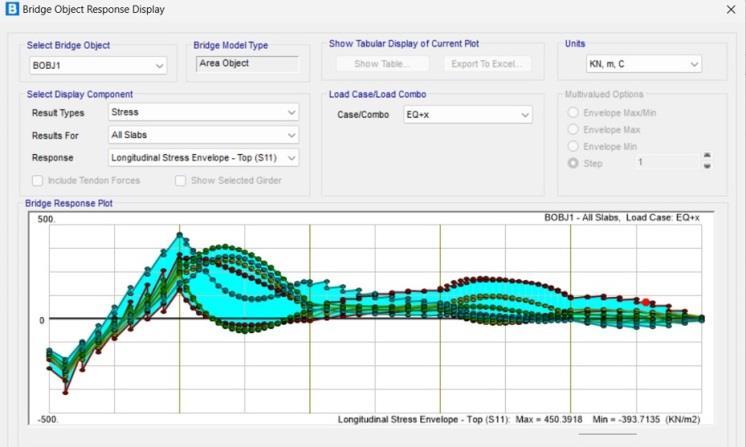Screen dimensions: 746x447
Task: Select the Envelope Max radio button
Action: click(573, 129)
